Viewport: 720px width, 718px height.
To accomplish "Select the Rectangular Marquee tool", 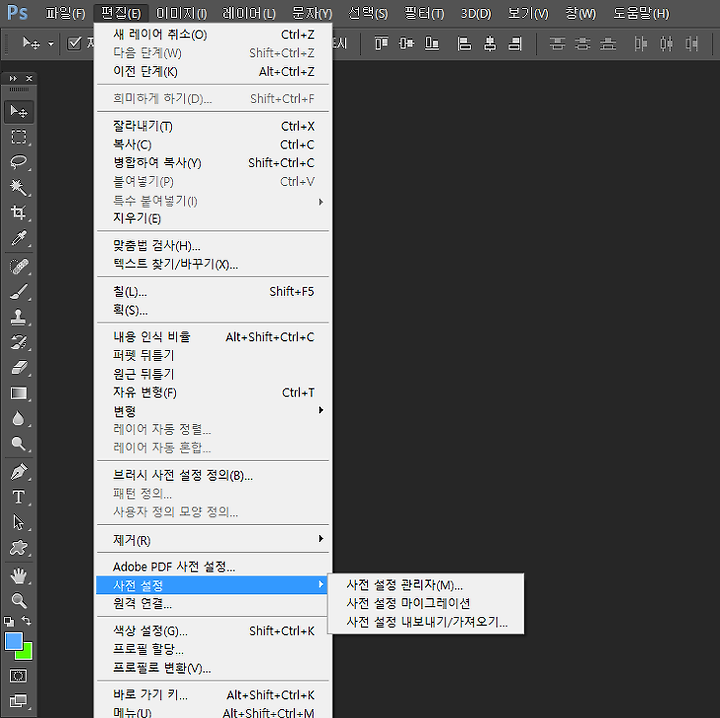I will [x=19, y=137].
